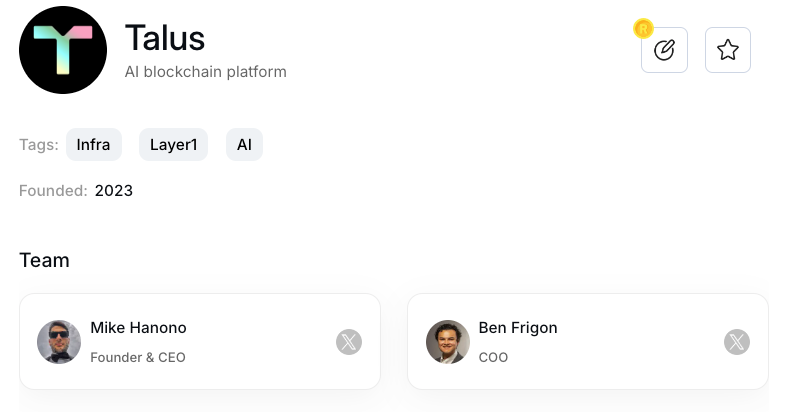Viewport: 795px width, 412px height.
Task: Click the yellow R coin badge
Action: coord(643,29)
